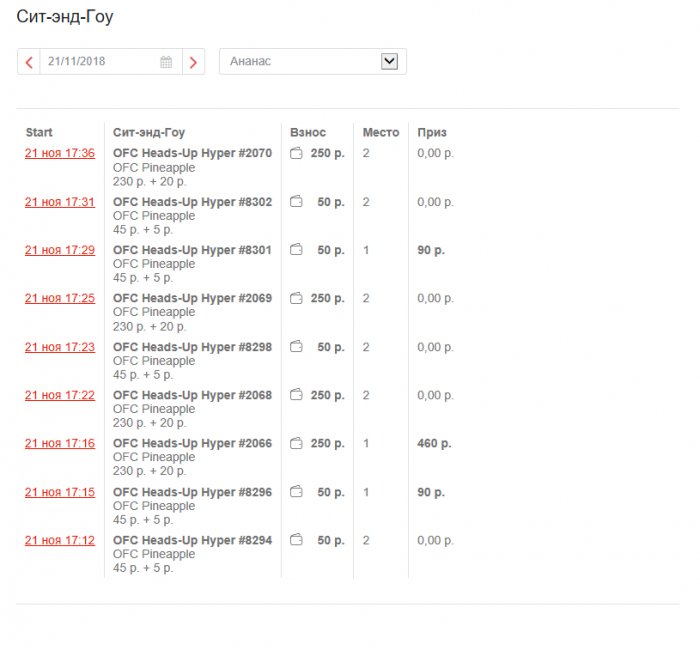700x650 pixels.
Task: Click the 50 р. buy-in of #8302
Action: (x=331, y=202)
